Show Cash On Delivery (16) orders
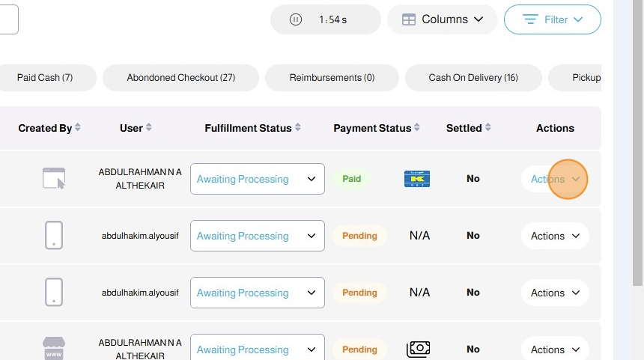 [473, 78]
